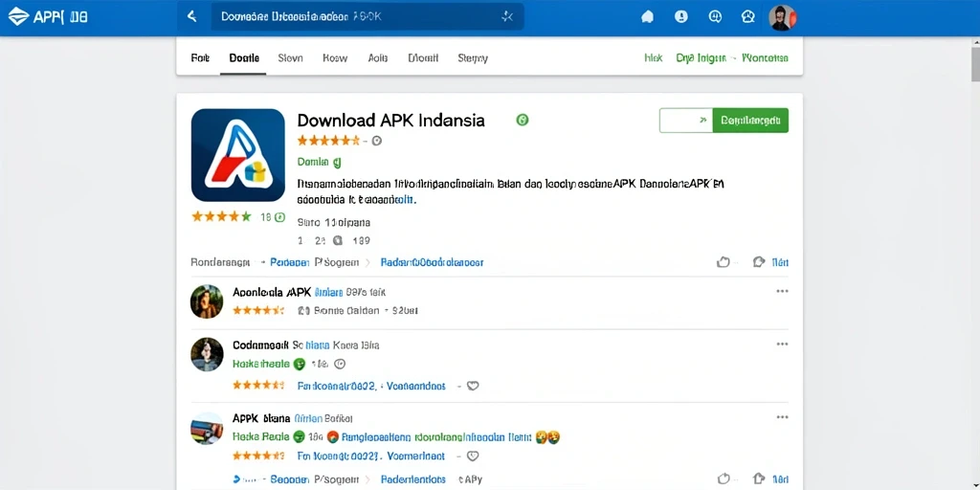Click the clock icon in the header
This screenshot has width=980, height=490.
pyautogui.click(x=715, y=17)
